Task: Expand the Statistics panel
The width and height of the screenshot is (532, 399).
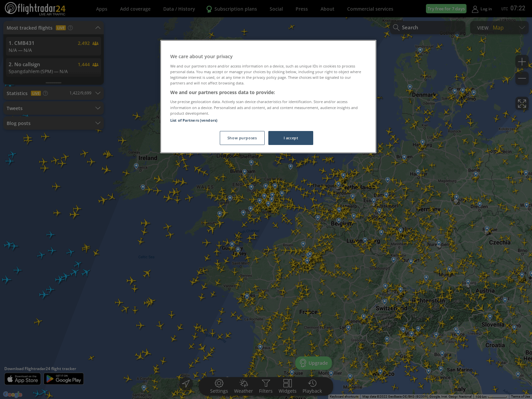Action: point(98,93)
